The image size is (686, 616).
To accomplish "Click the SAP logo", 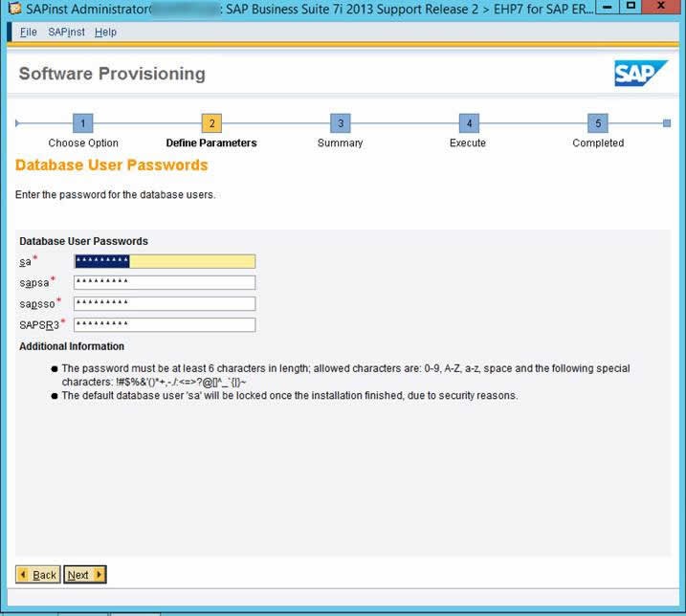I will 640,73.
